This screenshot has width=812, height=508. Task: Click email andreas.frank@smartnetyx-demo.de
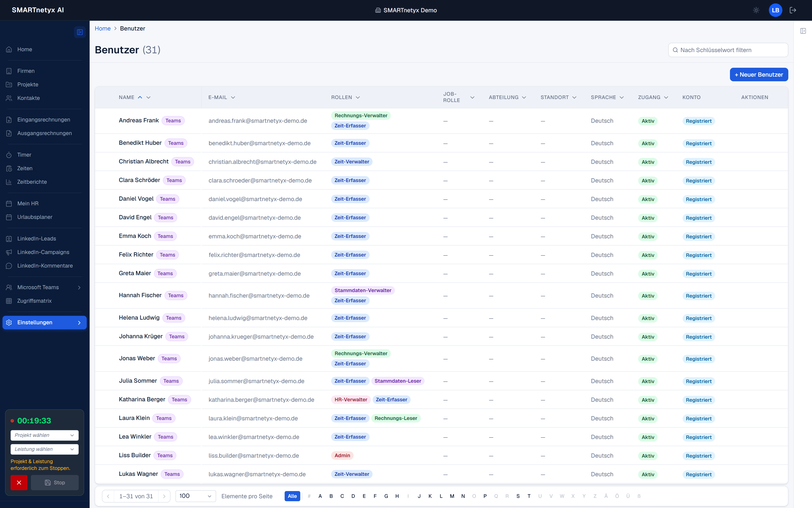[258, 121]
